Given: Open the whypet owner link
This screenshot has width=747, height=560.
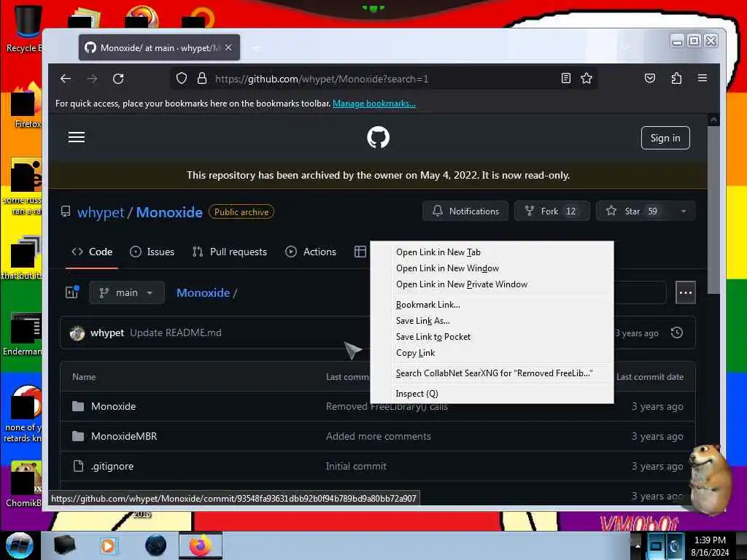Looking at the screenshot, I should [x=101, y=212].
